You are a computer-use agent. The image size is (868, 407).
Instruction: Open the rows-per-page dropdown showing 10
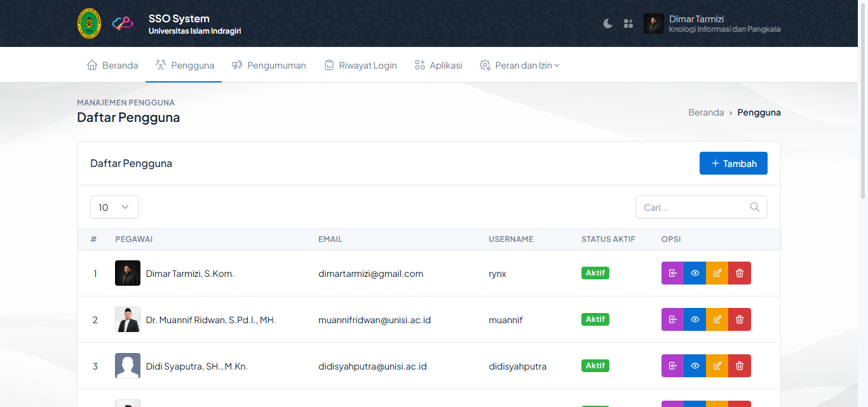tap(114, 207)
